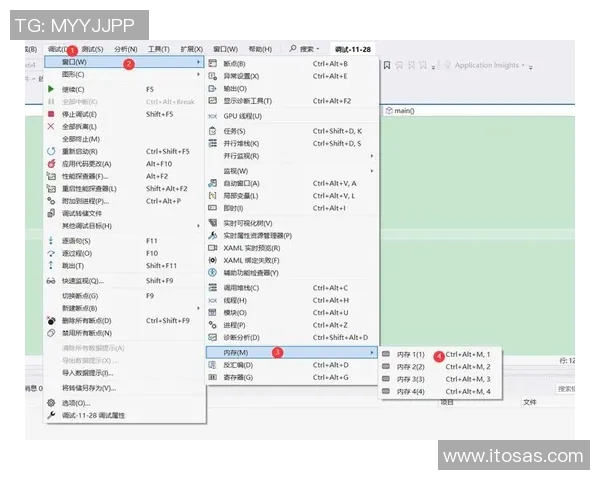
Task: Click the Step Into (逐语句) icon
Action: 51,241
